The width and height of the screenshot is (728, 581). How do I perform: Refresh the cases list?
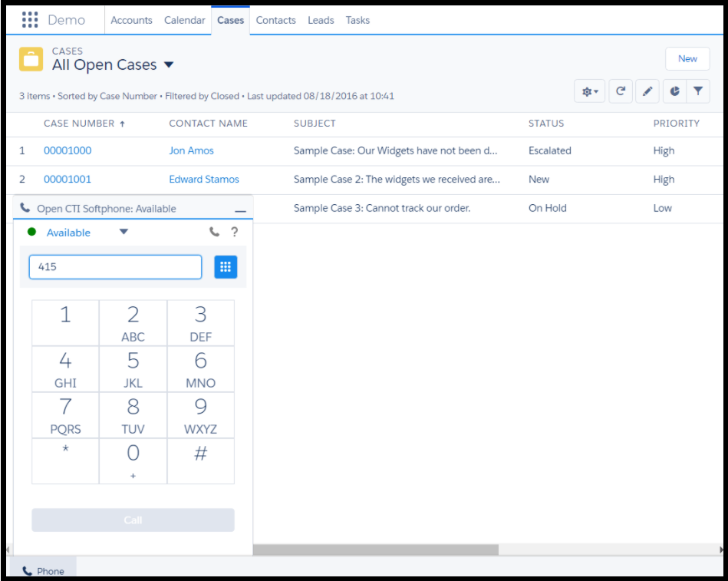pos(621,91)
